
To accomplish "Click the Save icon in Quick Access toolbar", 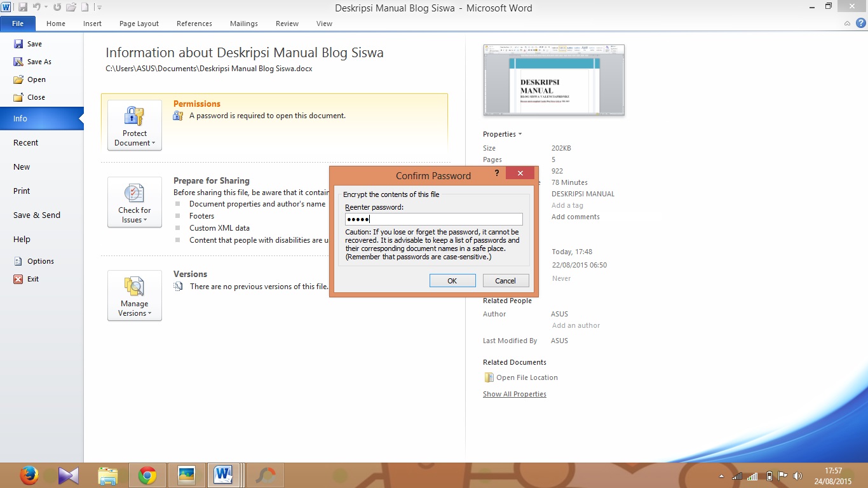I will tap(23, 8).
